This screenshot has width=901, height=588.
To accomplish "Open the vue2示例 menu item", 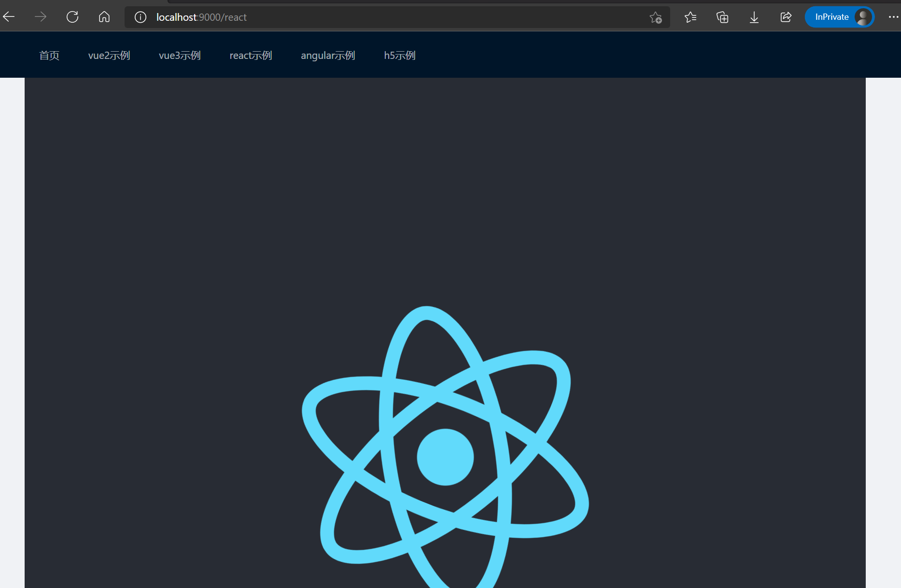I will tap(109, 56).
